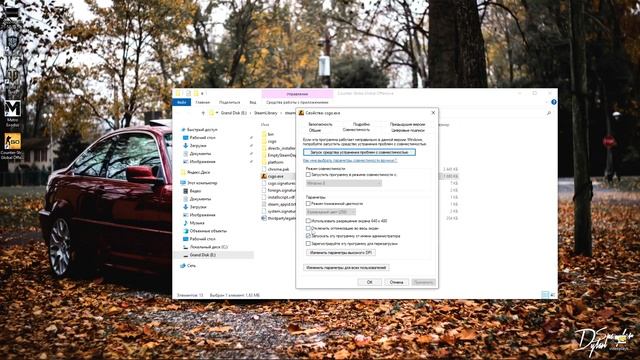Select Этот компьютер in Explorer sidebar

click(199, 183)
